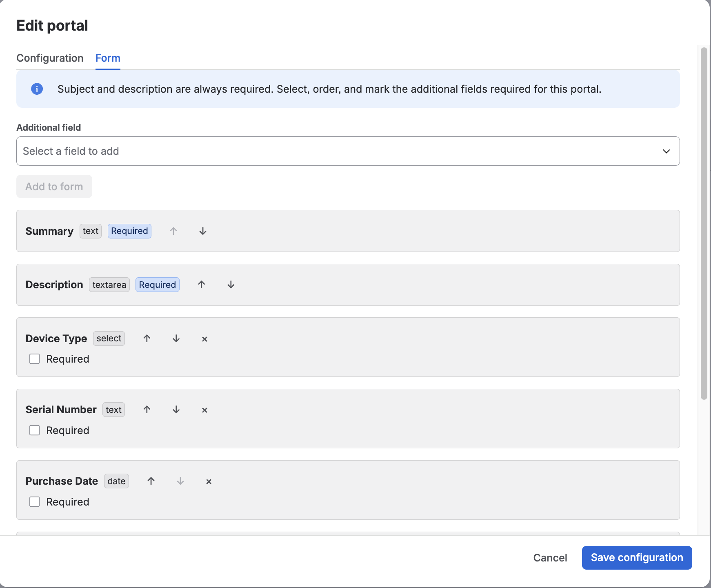Switch to the Configuration tab
This screenshot has height=588, width=711.
click(50, 58)
